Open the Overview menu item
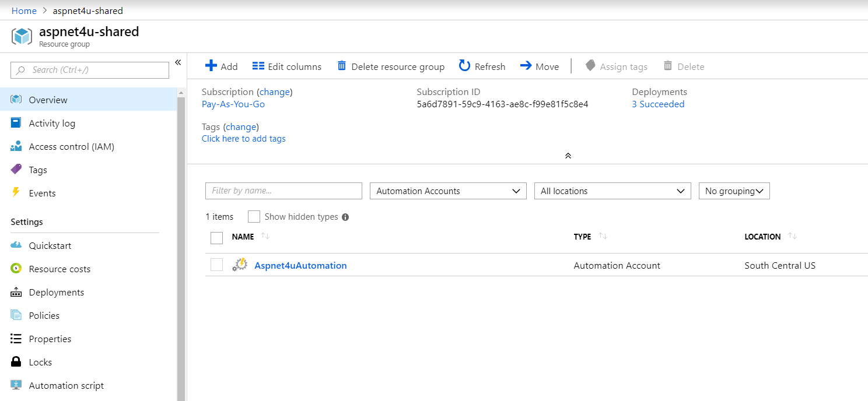Screen dimensions: 868x401 pos(88,100)
